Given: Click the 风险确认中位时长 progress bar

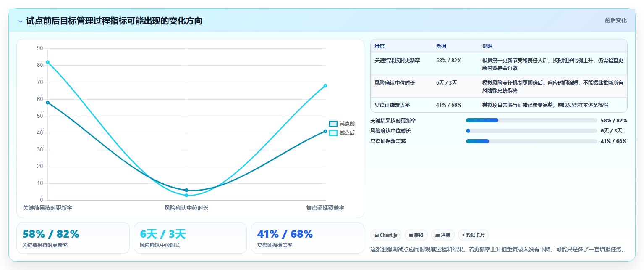Looking at the screenshot, I should 531,131.
